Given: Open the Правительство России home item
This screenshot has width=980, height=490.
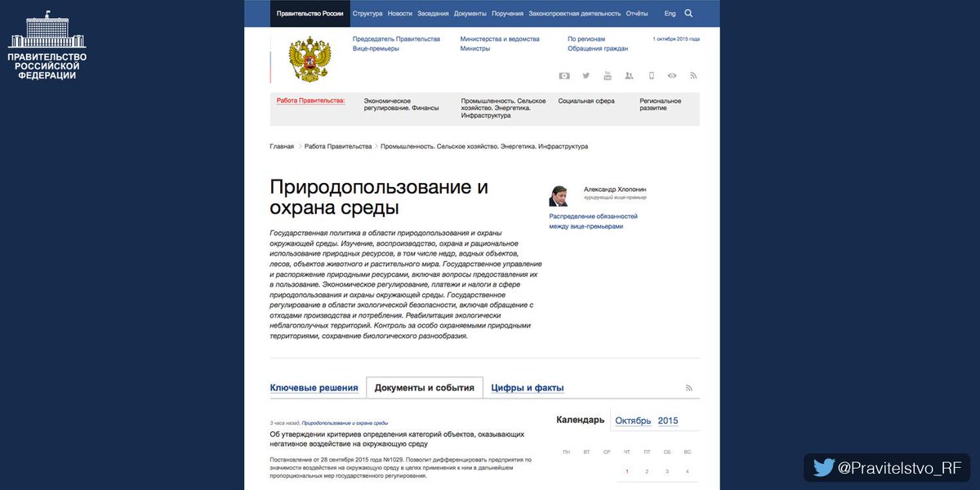Looking at the screenshot, I should point(310,14).
